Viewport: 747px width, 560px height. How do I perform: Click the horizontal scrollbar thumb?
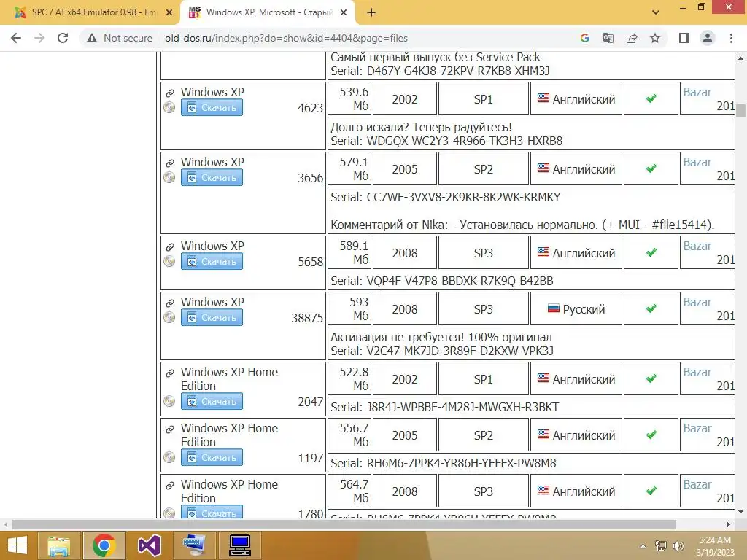click(344, 524)
